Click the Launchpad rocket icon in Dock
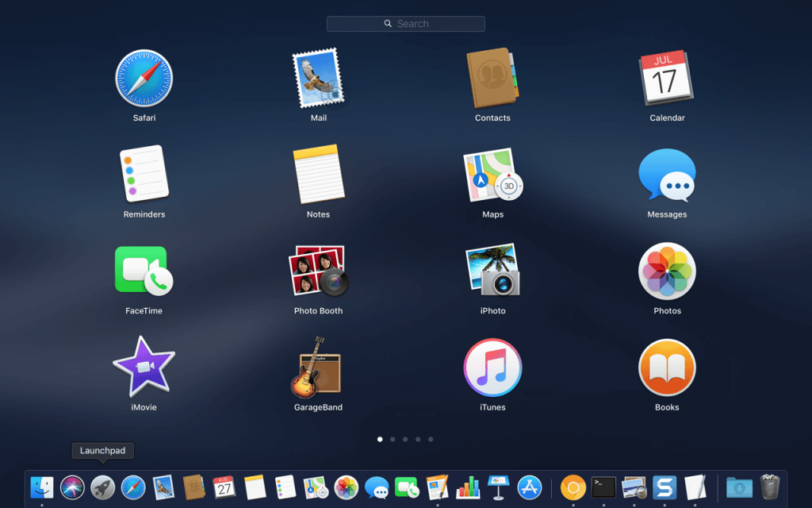812x508 pixels. [x=102, y=488]
